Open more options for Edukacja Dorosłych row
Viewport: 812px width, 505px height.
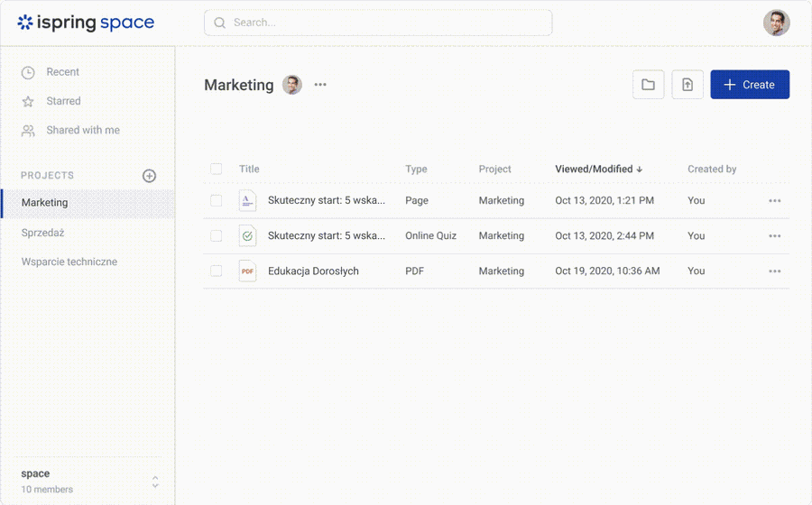(x=774, y=271)
